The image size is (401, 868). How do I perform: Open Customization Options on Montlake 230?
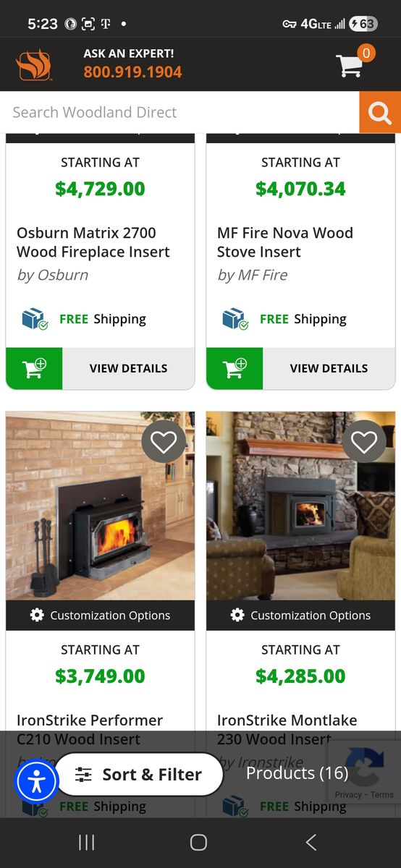tap(300, 616)
